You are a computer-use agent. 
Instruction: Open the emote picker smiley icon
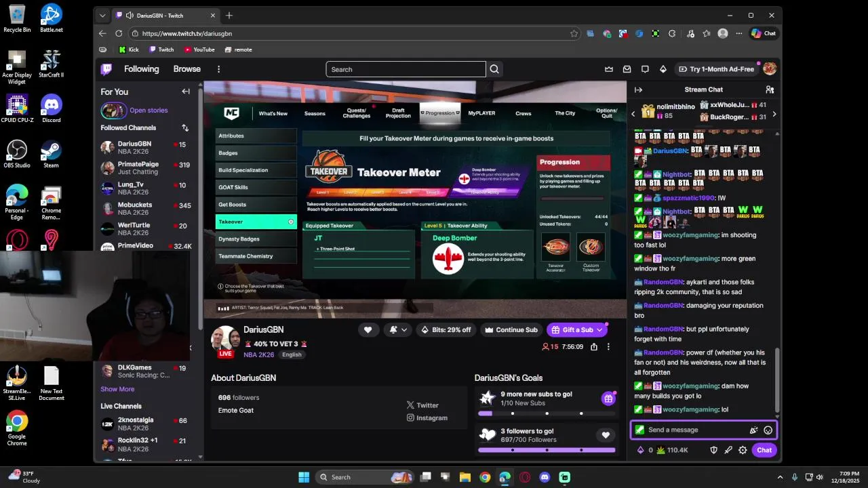[768, 430]
